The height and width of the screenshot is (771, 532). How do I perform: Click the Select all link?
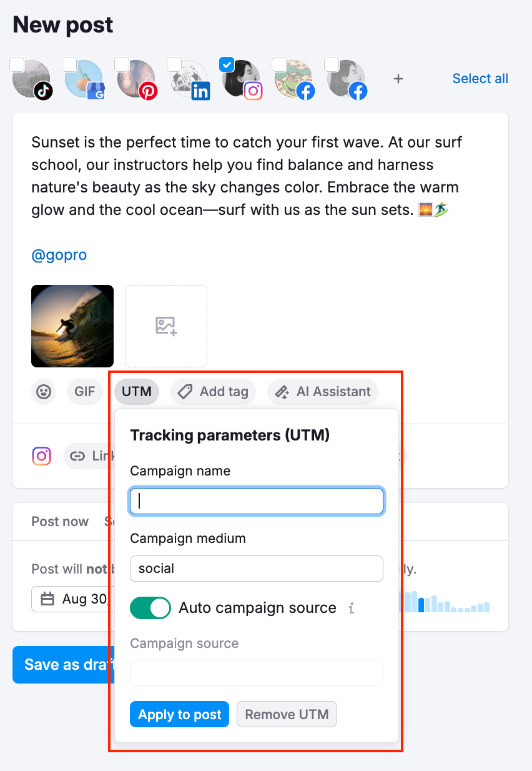coord(480,79)
